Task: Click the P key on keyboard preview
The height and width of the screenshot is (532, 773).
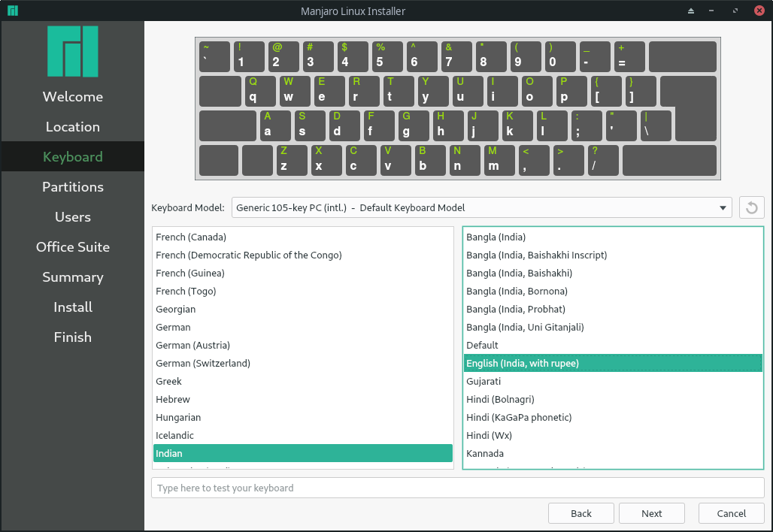Action: pyautogui.click(x=572, y=91)
